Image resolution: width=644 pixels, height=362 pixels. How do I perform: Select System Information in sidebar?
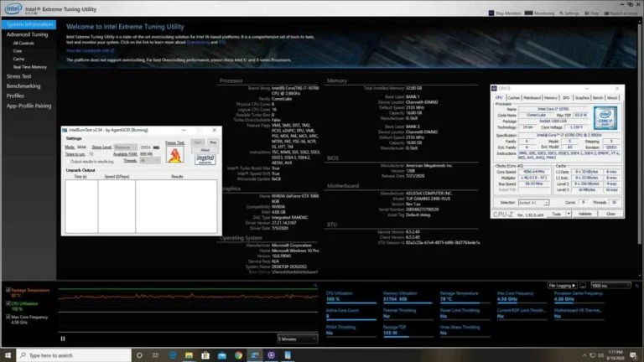(29, 24)
